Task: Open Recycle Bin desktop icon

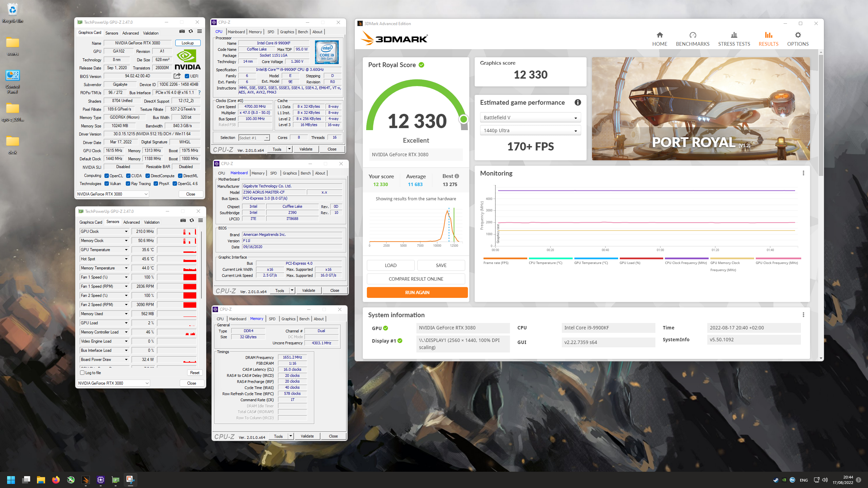Action: pyautogui.click(x=13, y=13)
